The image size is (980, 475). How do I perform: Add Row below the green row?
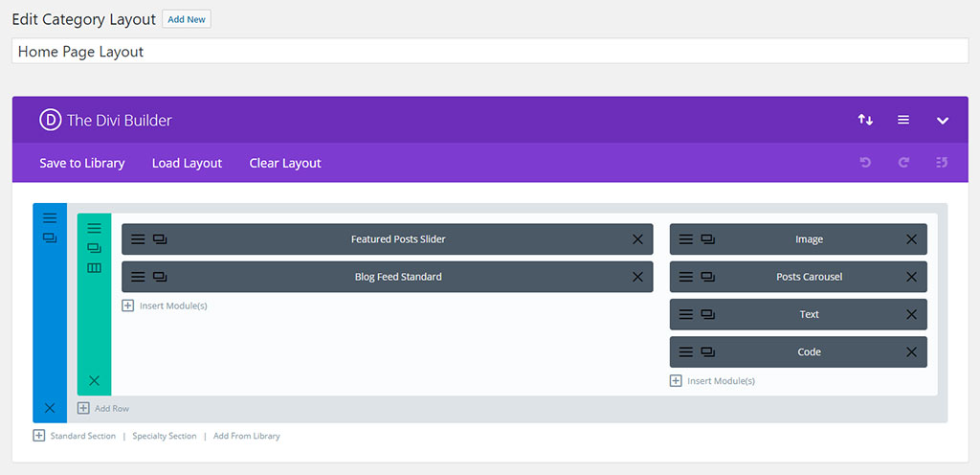coord(103,408)
